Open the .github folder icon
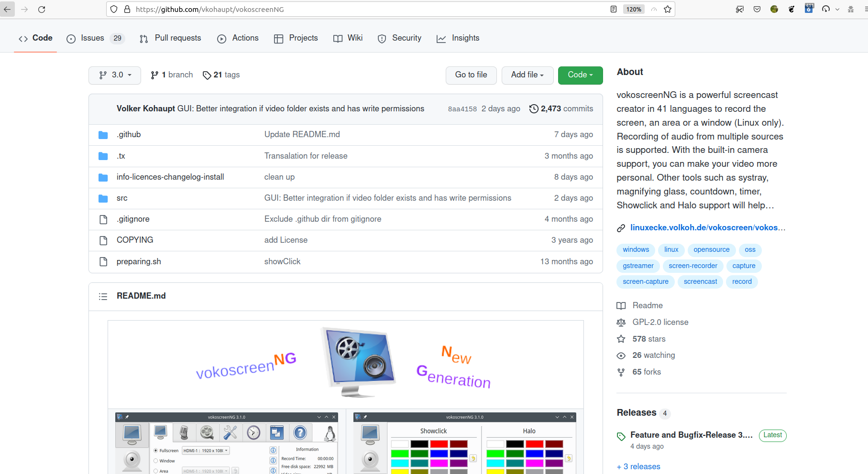868x474 pixels. coord(103,135)
